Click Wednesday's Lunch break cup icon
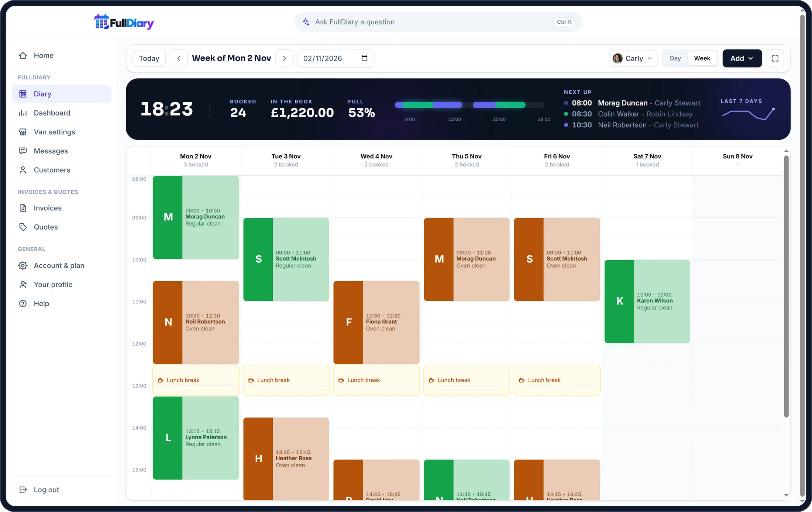This screenshot has width=812, height=512. point(341,380)
